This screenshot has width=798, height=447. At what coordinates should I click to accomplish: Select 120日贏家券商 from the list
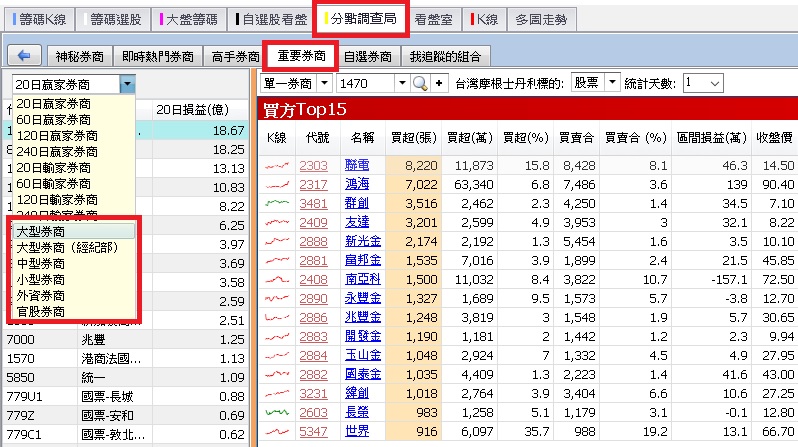(x=74, y=136)
